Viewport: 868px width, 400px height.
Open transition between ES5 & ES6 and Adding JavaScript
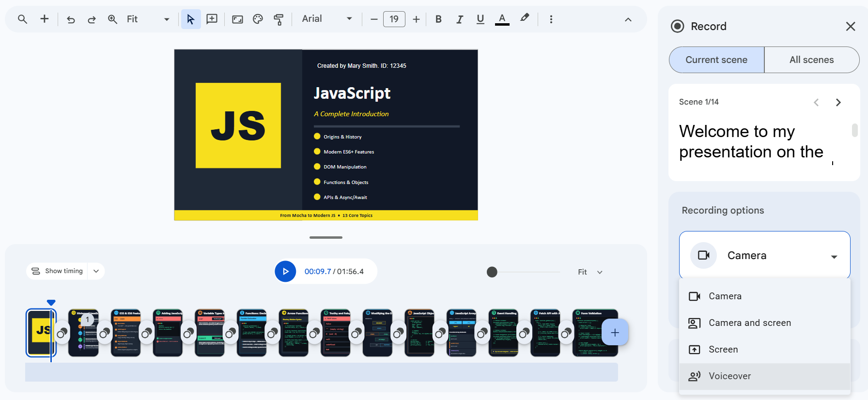pos(146,333)
